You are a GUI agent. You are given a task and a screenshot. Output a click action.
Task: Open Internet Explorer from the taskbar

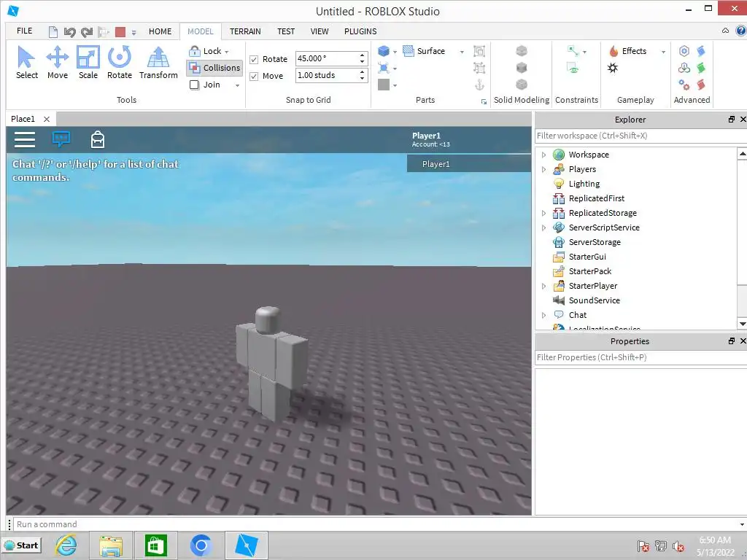click(66, 545)
